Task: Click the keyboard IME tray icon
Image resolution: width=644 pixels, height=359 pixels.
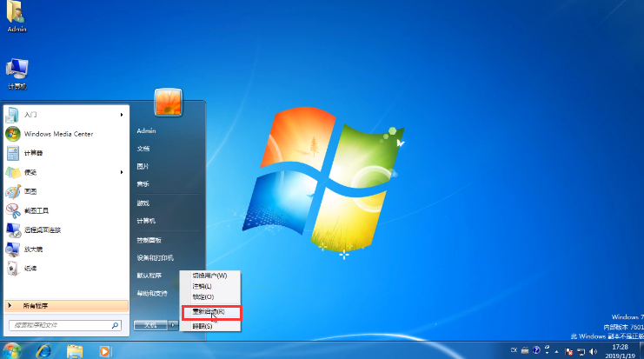Action: (525, 350)
